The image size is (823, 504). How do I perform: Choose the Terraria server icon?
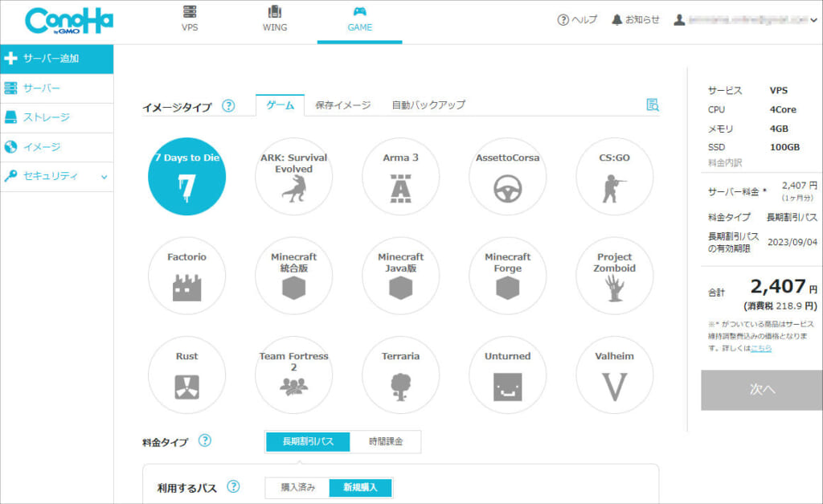coord(400,375)
